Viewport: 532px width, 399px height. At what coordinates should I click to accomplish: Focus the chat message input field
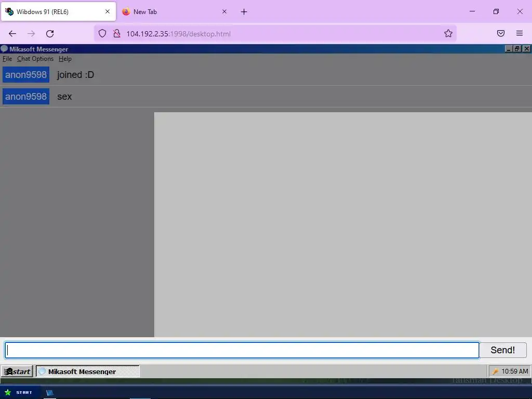[x=242, y=350]
